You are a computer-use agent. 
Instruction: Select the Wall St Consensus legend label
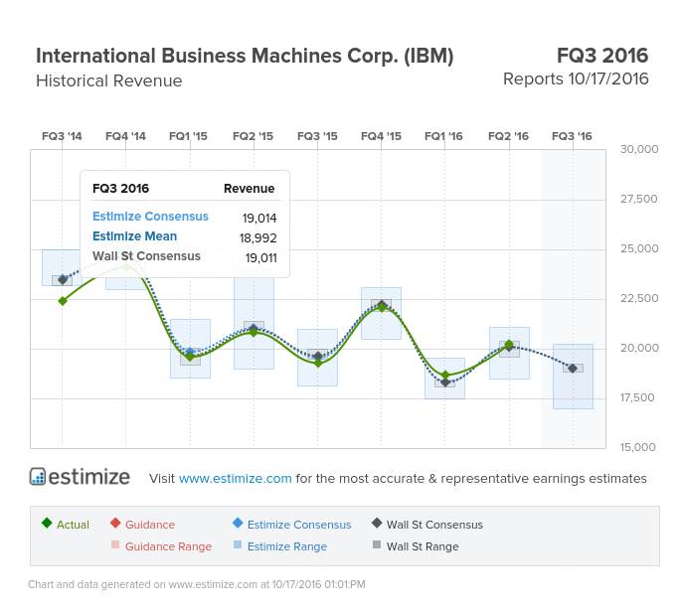[434, 525]
